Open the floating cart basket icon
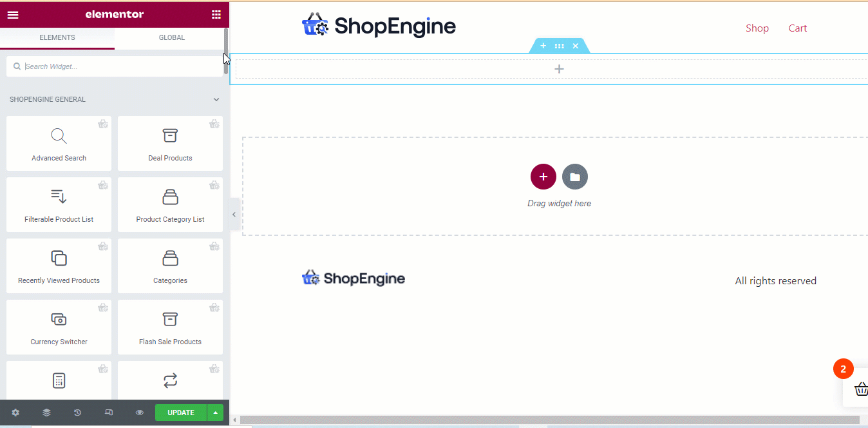 point(861,389)
